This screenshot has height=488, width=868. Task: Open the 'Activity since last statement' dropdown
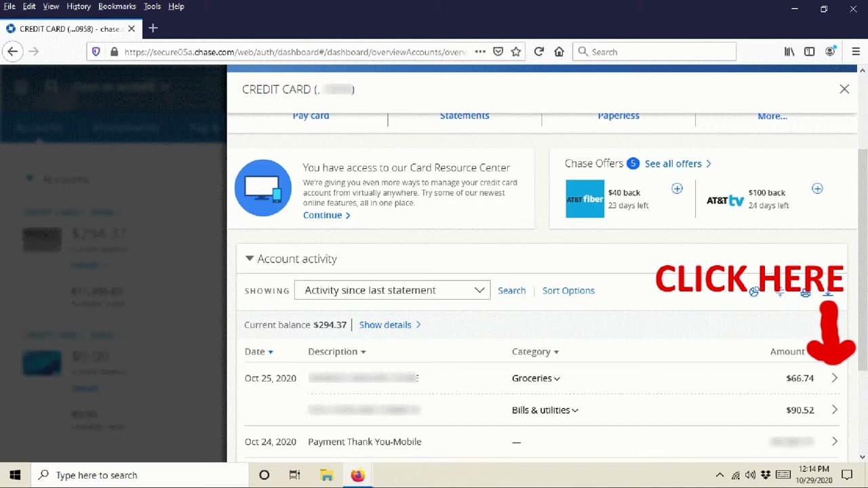click(x=392, y=290)
